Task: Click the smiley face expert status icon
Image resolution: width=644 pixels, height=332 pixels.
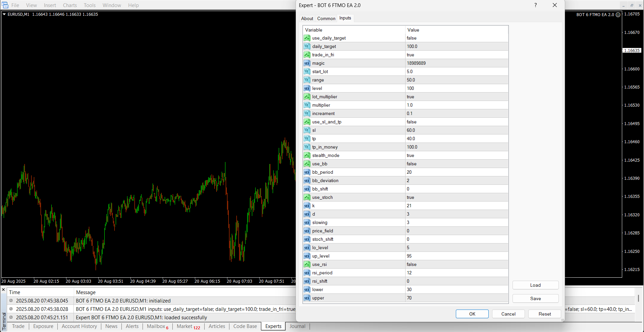Action: pyautogui.click(x=618, y=15)
